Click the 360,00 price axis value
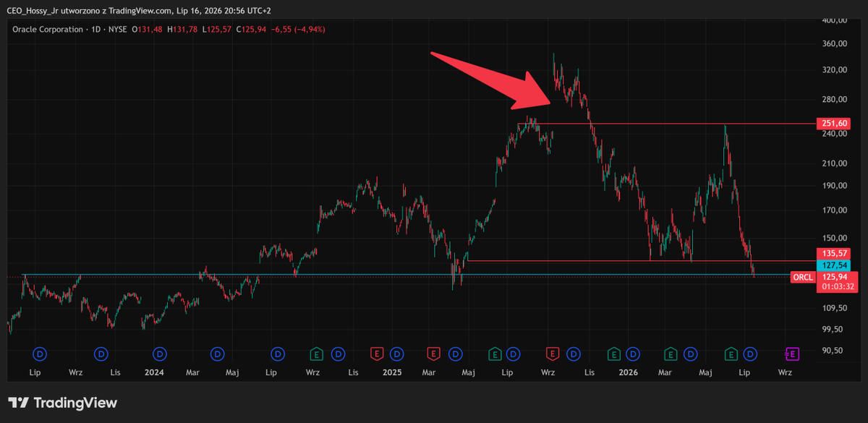 tap(834, 43)
